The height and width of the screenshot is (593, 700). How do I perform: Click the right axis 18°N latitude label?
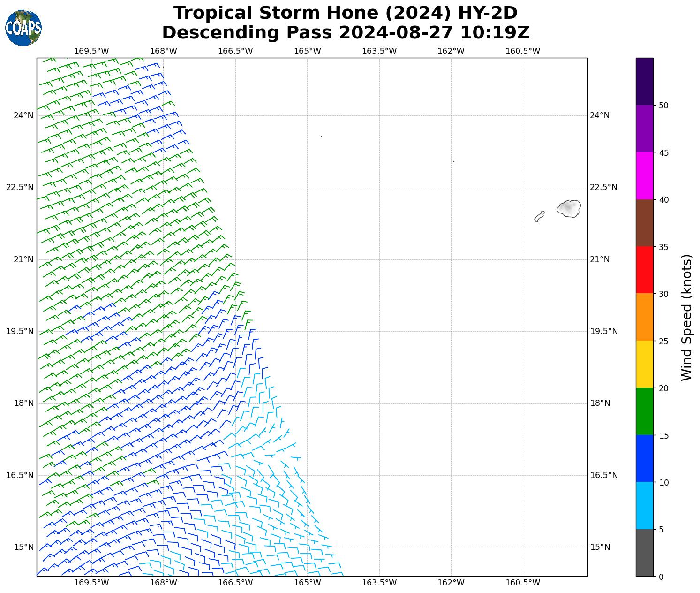click(600, 403)
